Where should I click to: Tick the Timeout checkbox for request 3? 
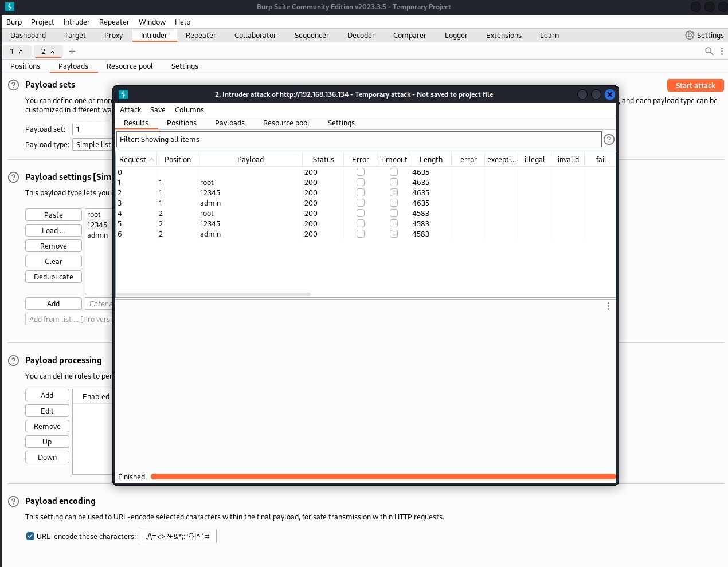coord(394,203)
